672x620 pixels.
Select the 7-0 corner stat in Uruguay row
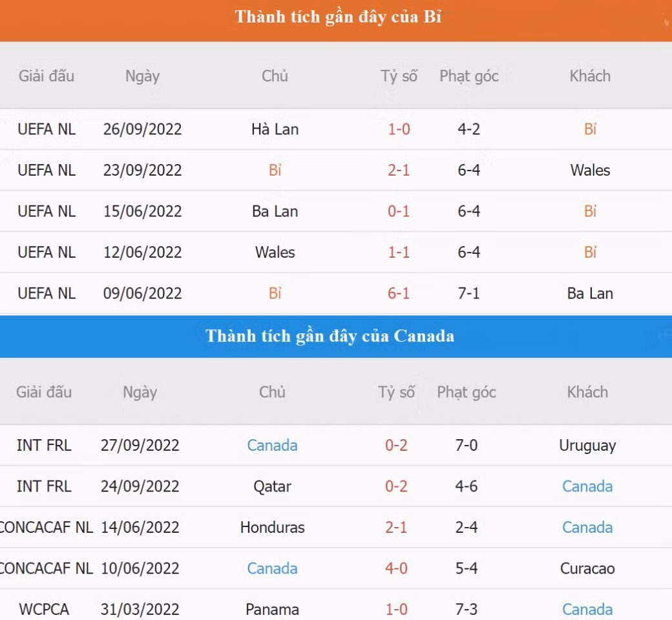466,446
